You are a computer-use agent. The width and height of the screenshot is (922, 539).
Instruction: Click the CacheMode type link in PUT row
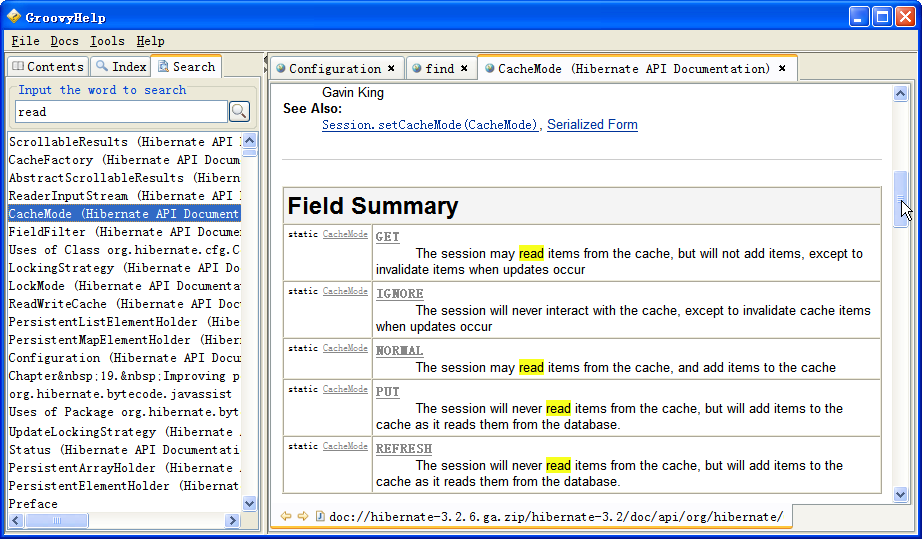click(x=345, y=389)
